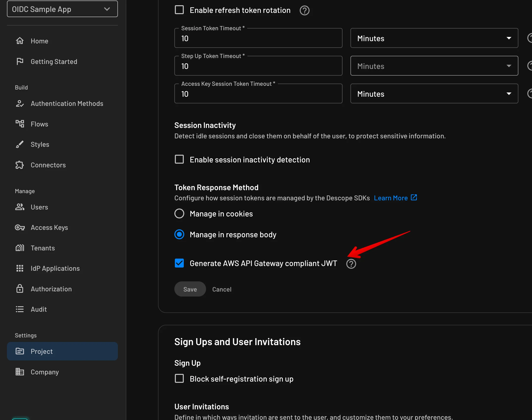Uncheck Generate AWS API Gateway compliant JWT
The image size is (532, 420).
179,263
